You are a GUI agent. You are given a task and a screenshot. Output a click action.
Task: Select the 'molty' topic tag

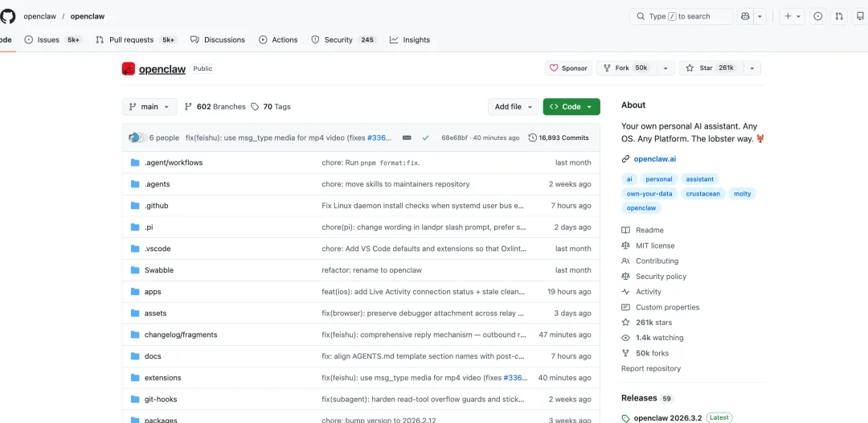743,194
